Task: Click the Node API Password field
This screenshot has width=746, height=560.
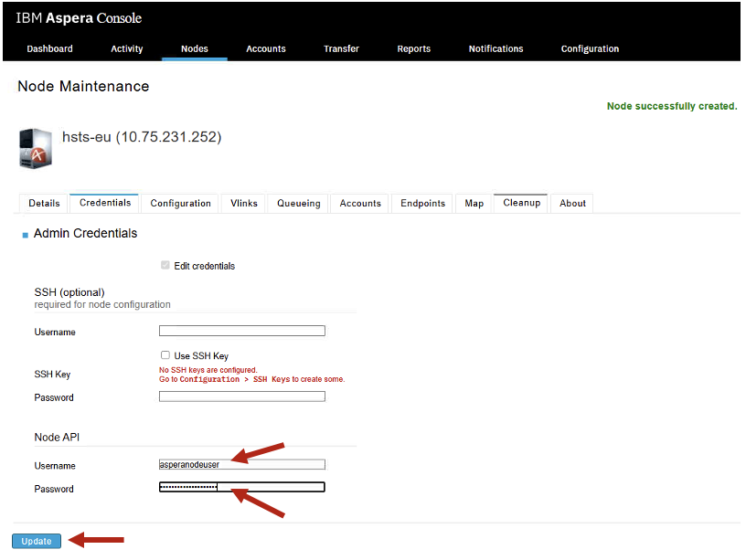Action: coord(242,487)
